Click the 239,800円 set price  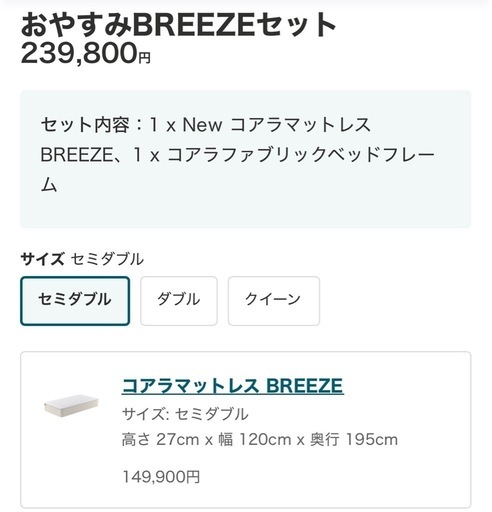pyautogui.click(x=86, y=53)
